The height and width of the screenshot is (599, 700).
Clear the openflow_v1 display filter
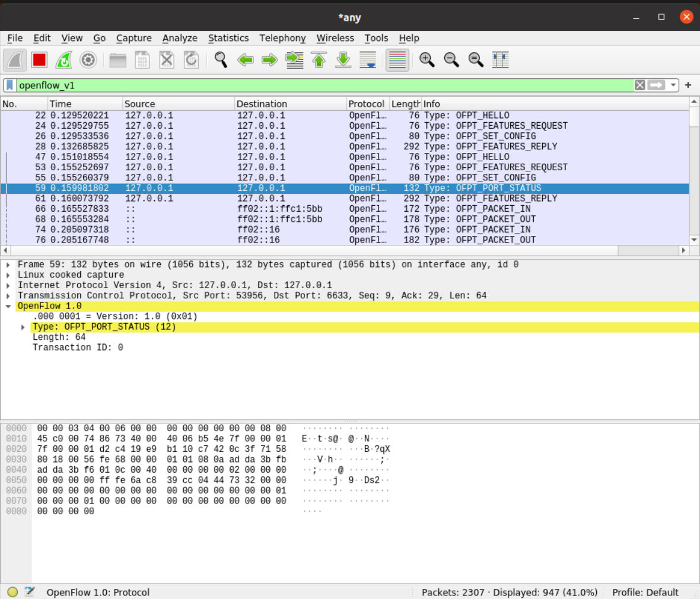coord(639,85)
